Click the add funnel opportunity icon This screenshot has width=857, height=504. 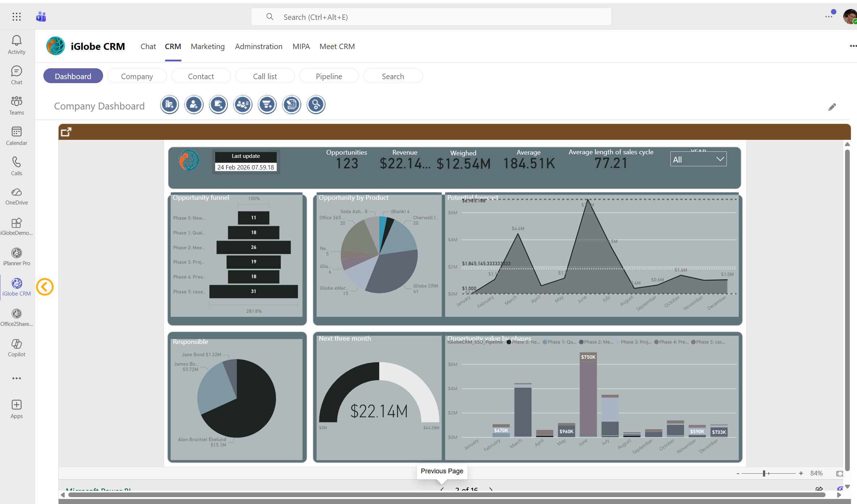[267, 105]
